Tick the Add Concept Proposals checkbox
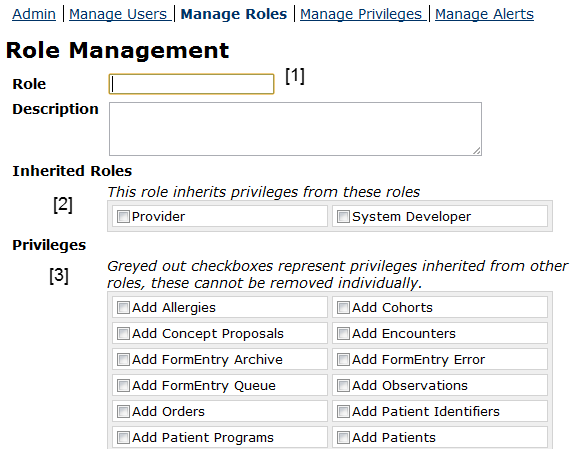This screenshot has width=577, height=449. point(123,333)
